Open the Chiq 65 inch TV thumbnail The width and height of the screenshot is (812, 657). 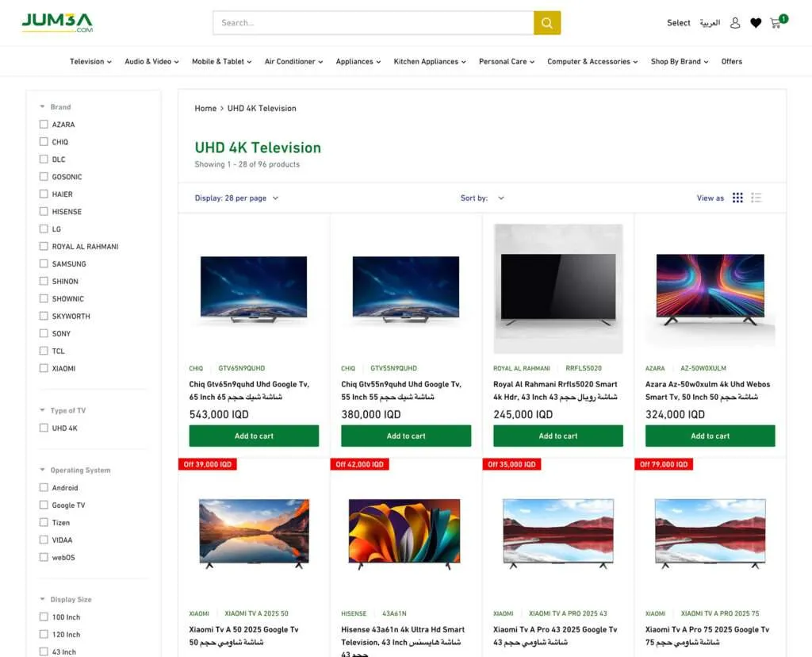click(x=254, y=289)
